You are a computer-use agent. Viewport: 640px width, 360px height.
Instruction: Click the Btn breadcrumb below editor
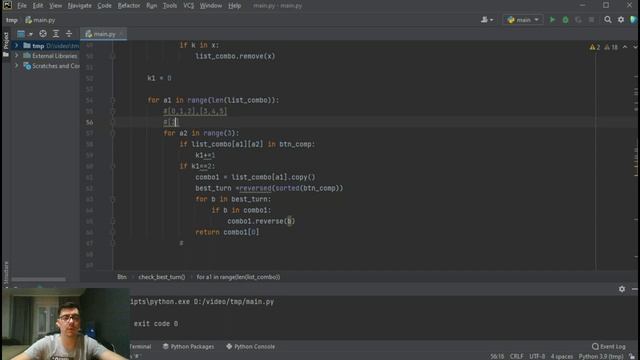click(x=122, y=277)
